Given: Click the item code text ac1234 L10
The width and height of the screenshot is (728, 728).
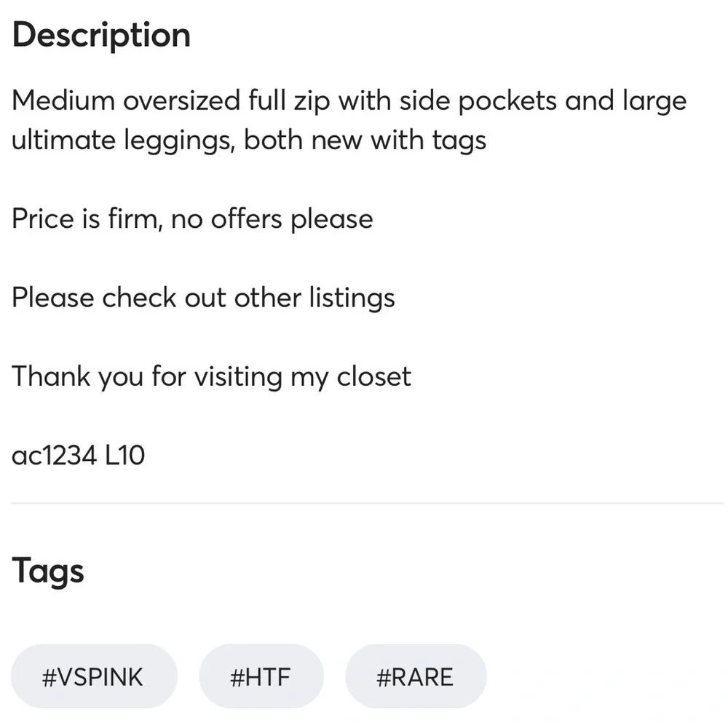Looking at the screenshot, I should coord(78,454).
